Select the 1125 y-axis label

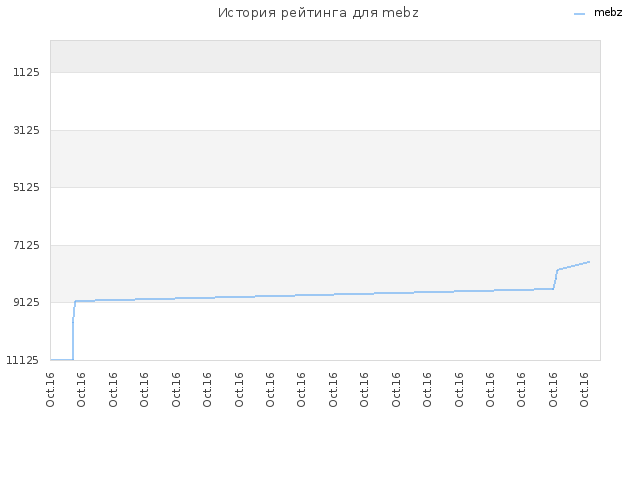tap(27, 72)
